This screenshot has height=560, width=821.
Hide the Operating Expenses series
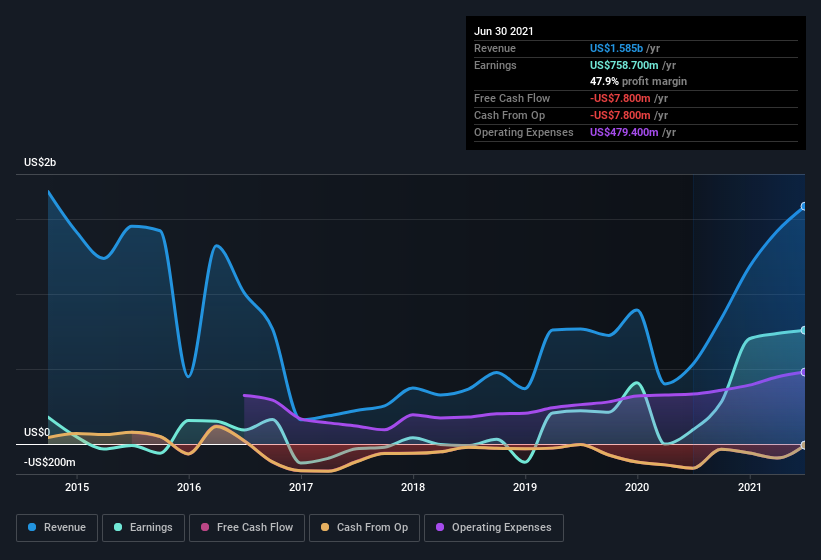tap(494, 528)
